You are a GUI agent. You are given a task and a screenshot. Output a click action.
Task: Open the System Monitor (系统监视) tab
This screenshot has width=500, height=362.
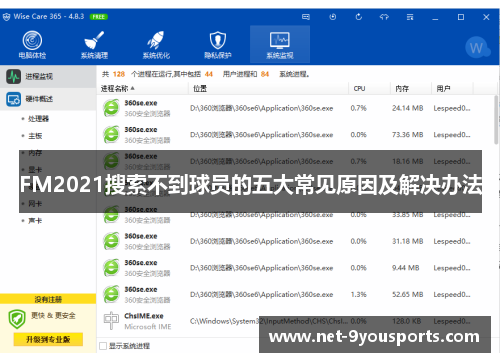280,45
